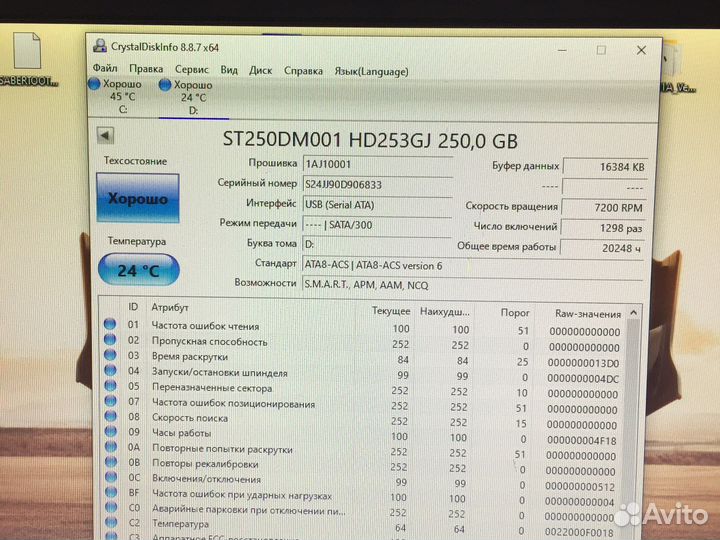The width and height of the screenshot is (720, 540).
Task: Click status dot for attribute BF
Action: pyautogui.click(x=111, y=492)
